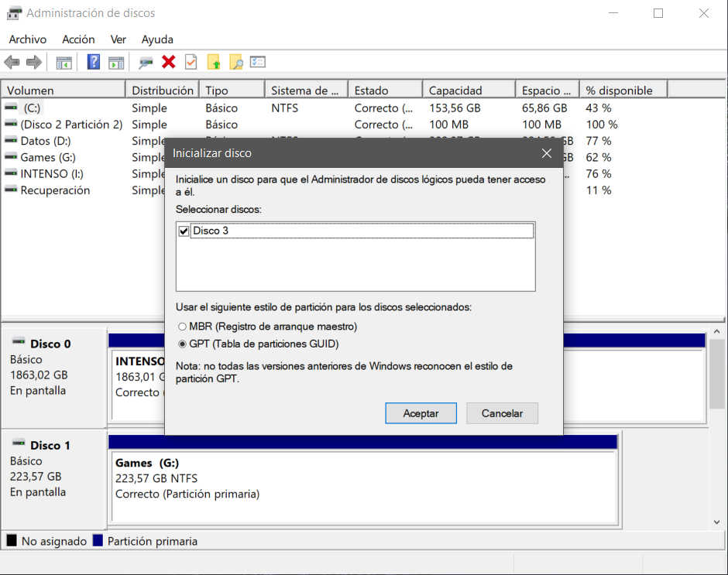The width and height of the screenshot is (728, 575).
Task: Sort by the Tipo column header
Action: (232, 90)
